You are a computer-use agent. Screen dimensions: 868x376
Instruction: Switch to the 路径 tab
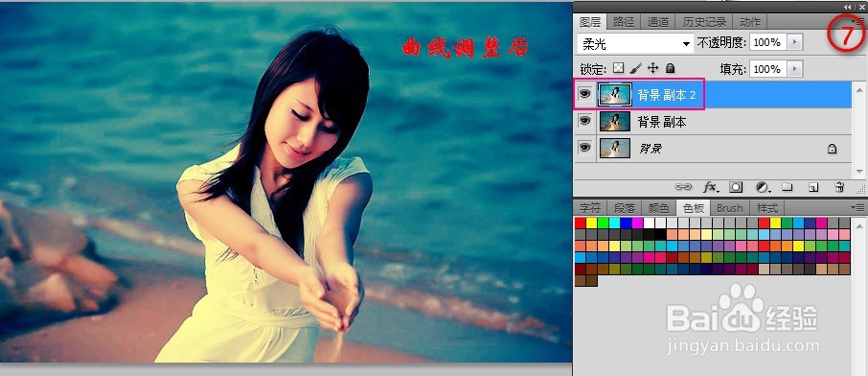click(x=624, y=22)
